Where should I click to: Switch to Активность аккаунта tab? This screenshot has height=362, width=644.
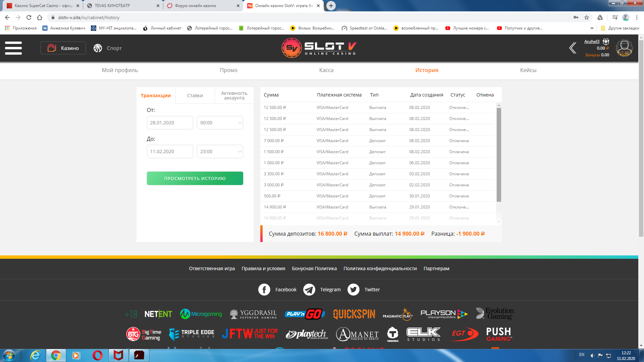click(234, 96)
